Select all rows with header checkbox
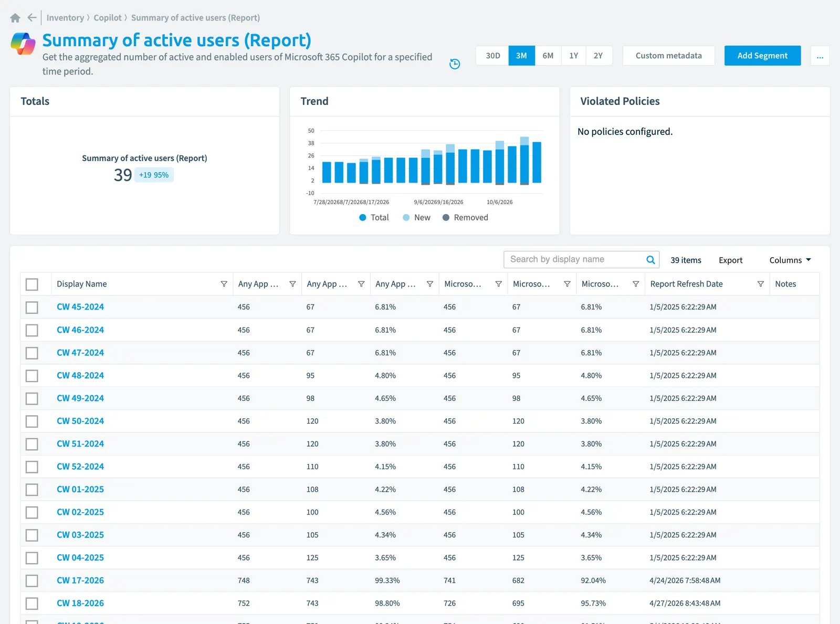Image resolution: width=840 pixels, height=624 pixels. click(32, 284)
